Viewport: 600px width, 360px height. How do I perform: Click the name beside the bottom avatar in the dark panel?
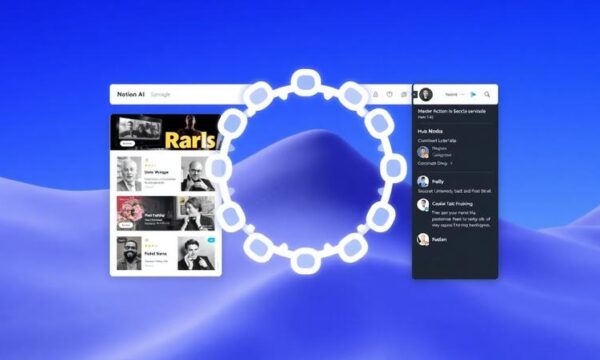coord(439,239)
